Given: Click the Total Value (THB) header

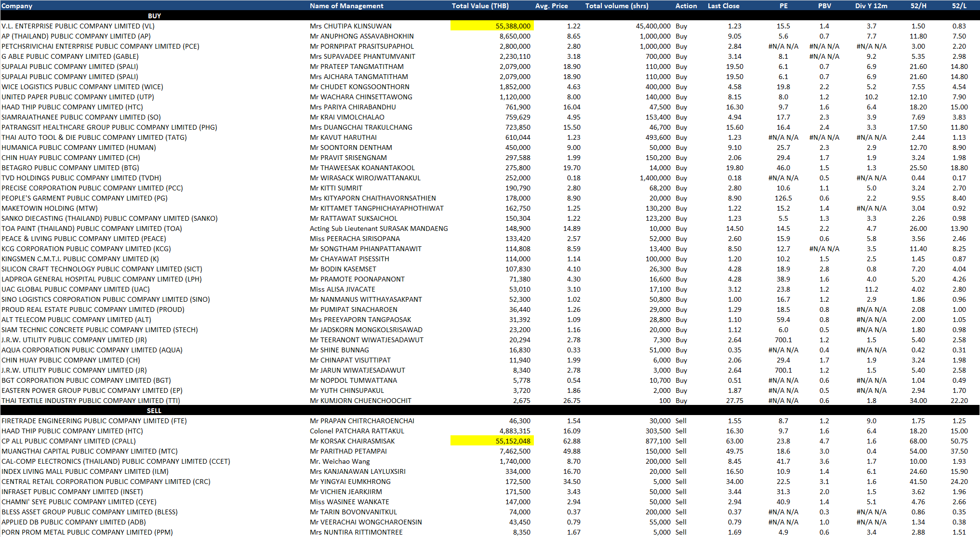Looking at the screenshot, I should (480, 6).
